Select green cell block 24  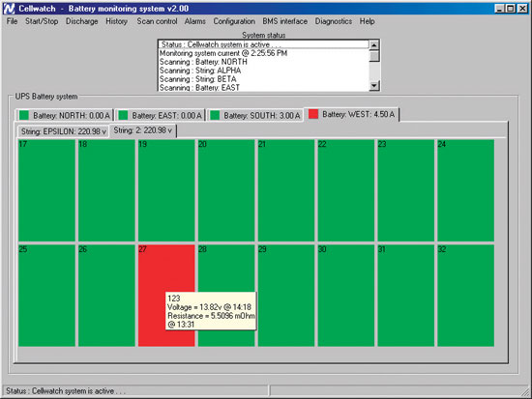[x=465, y=190]
